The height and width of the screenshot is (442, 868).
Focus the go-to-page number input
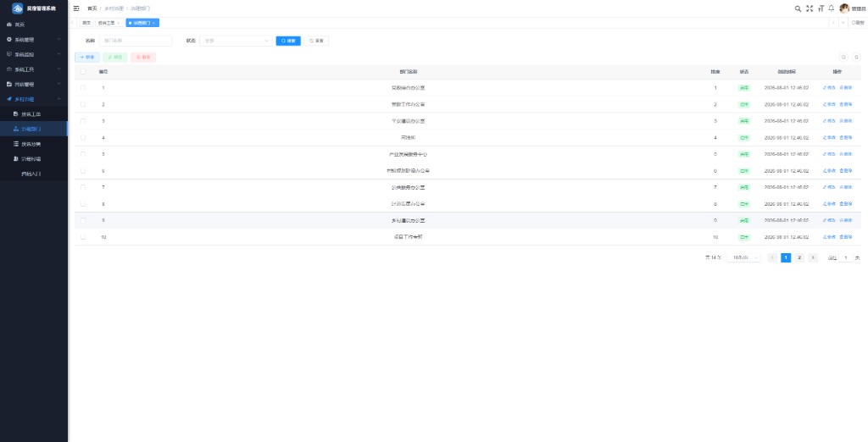pos(846,257)
